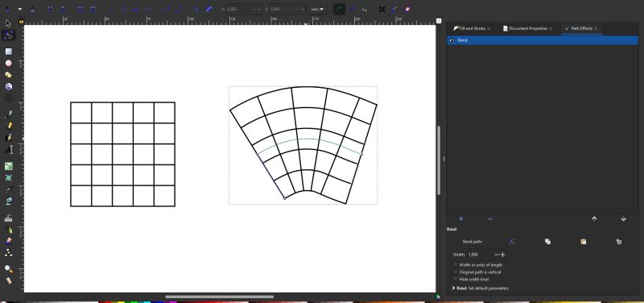Select the Spiral tool
This screenshot has height=303, width=644.
8,98
